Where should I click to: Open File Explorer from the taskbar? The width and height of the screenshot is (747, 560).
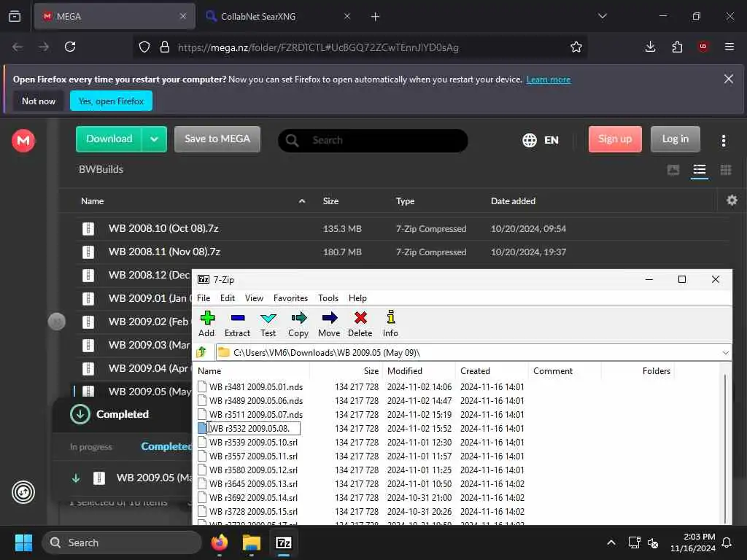tap(251, 542)
